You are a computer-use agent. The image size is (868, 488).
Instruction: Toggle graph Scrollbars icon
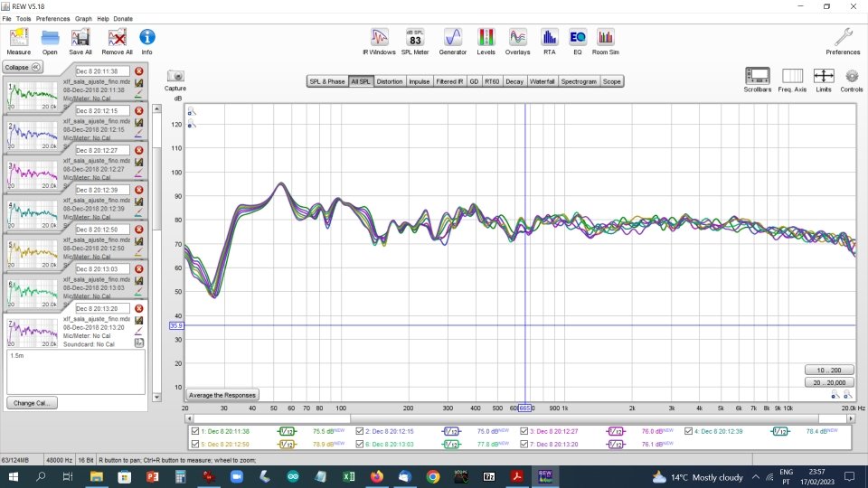pos(758,76)
